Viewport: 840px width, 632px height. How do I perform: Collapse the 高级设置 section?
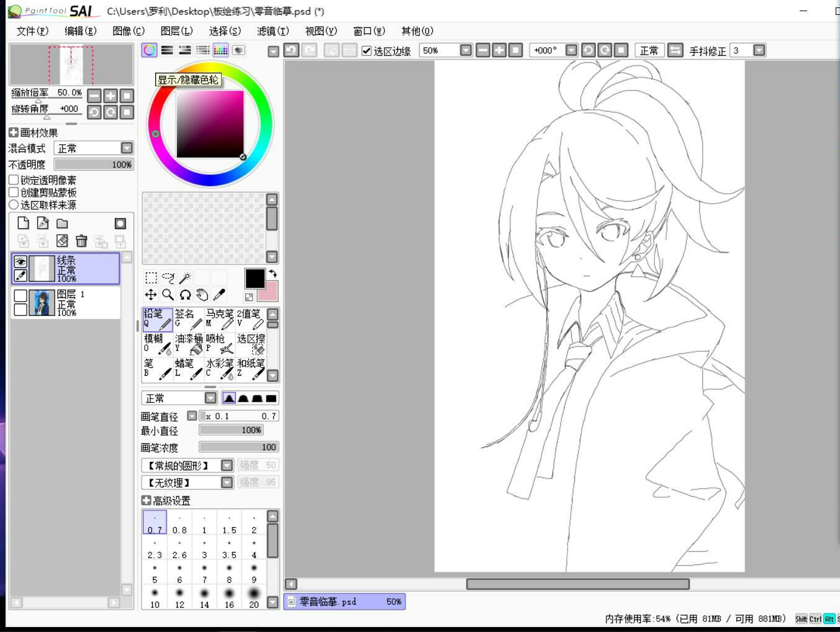[146, 500]
